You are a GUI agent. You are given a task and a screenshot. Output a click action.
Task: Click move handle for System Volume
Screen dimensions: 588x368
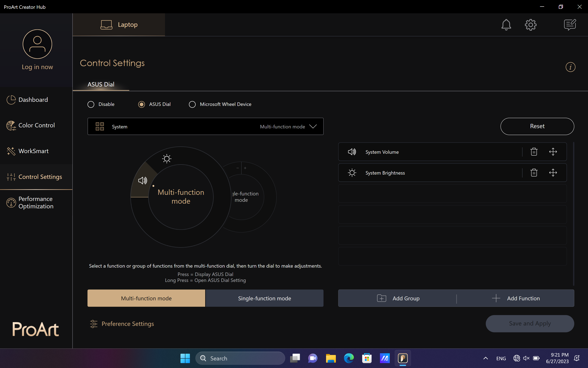click(553, 152)
